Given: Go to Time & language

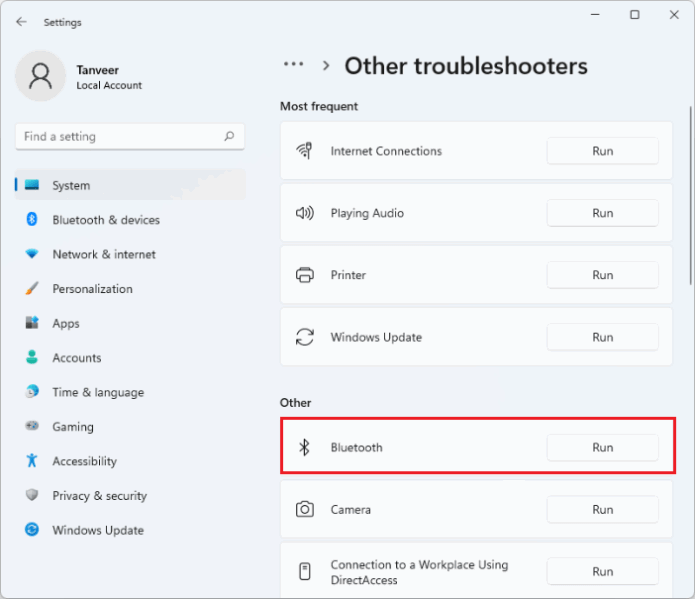Looking at the screenshot, I should tap(130, 392).
